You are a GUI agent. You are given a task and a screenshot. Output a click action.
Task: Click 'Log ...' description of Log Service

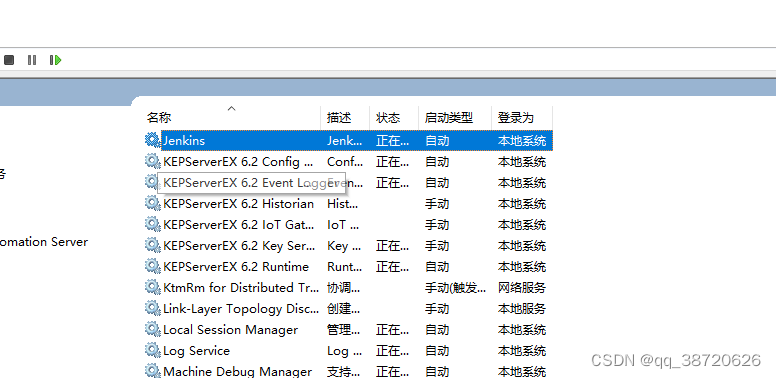pos(344,351)
